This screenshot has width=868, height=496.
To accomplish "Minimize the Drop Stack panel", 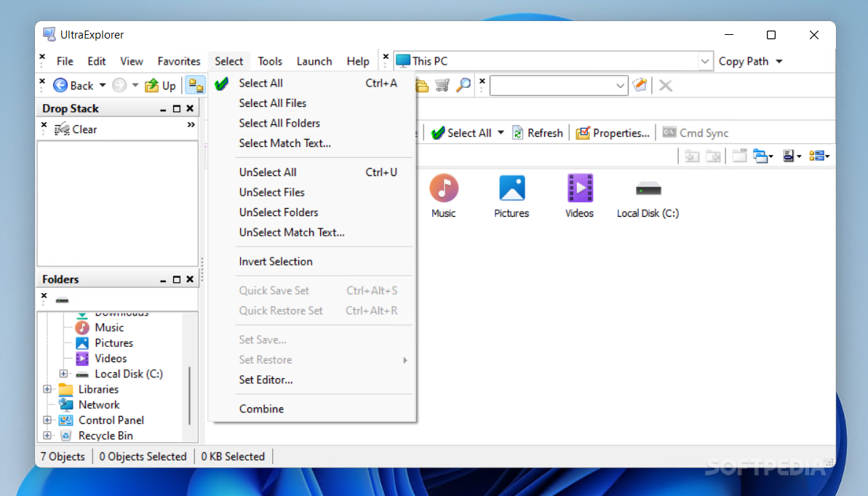I will [x=163, y=109].
